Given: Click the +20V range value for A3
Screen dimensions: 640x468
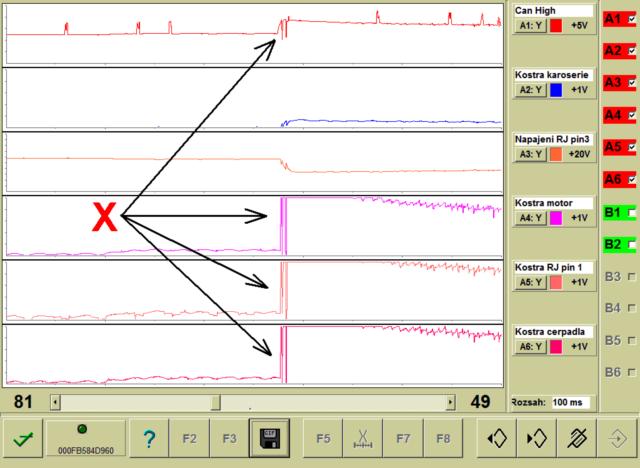Looking at the screenshot, I should [579, 154].
